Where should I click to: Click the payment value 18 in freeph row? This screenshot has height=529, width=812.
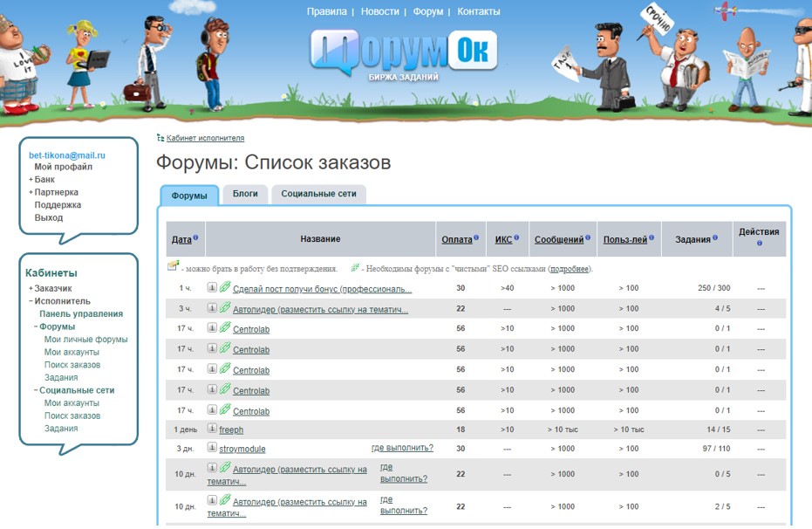(461, 429)
